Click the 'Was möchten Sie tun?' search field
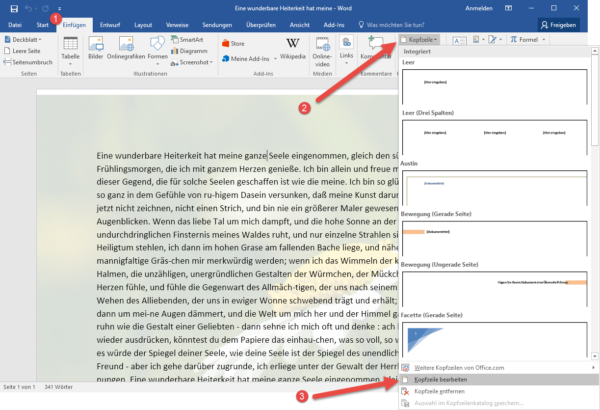 (x=391, y=25)
